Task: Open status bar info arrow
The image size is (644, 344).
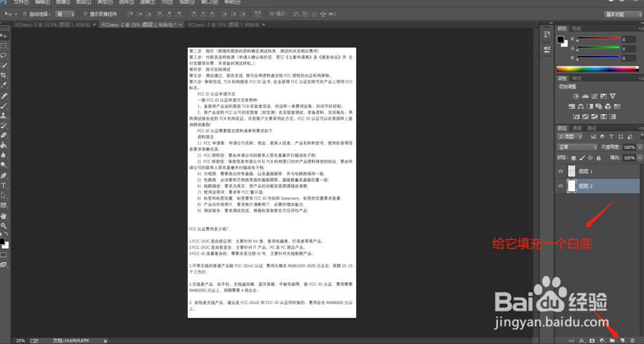Action: click(106, 341)
